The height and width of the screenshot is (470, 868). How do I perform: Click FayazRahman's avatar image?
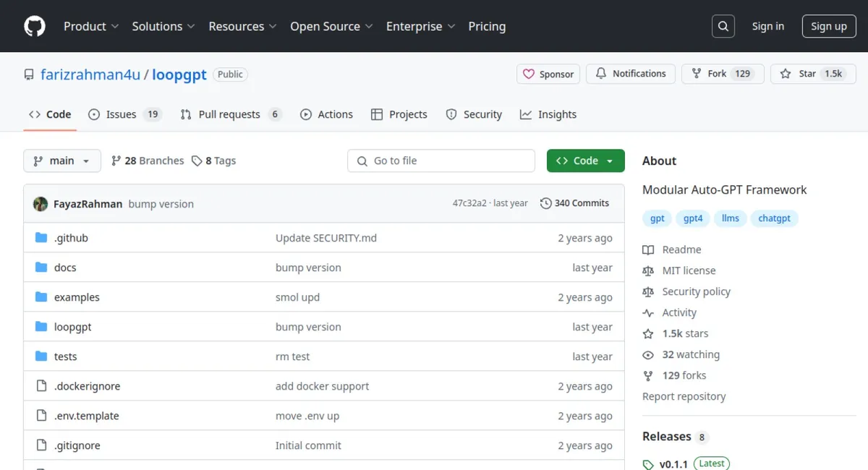coord(41,204)
